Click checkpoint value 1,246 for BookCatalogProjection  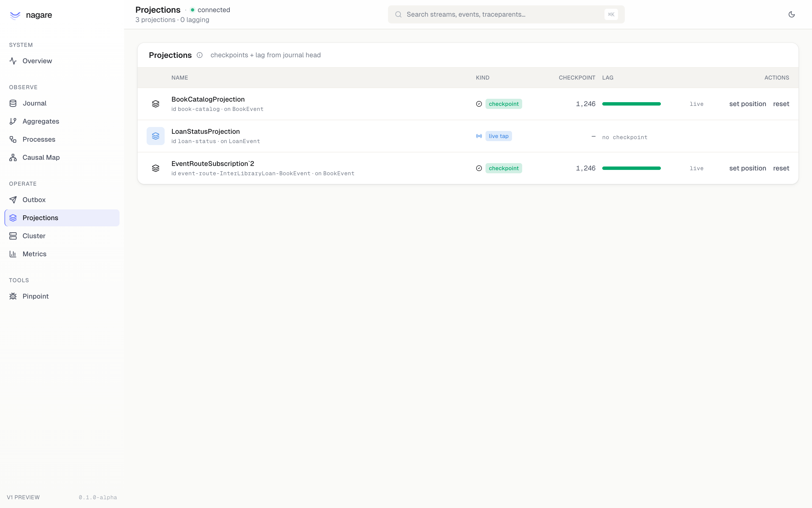(x=586, y=104)
